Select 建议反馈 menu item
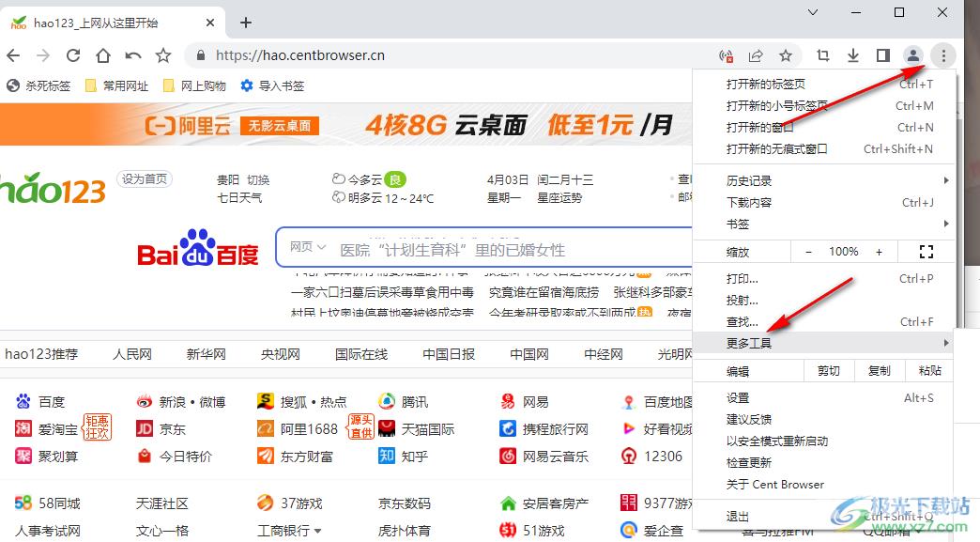 coord(824,420)
